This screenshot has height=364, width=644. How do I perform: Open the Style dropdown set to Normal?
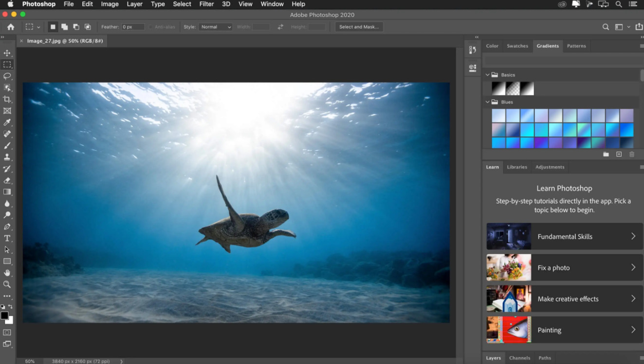pyautogui.click(x=215, y=27)
